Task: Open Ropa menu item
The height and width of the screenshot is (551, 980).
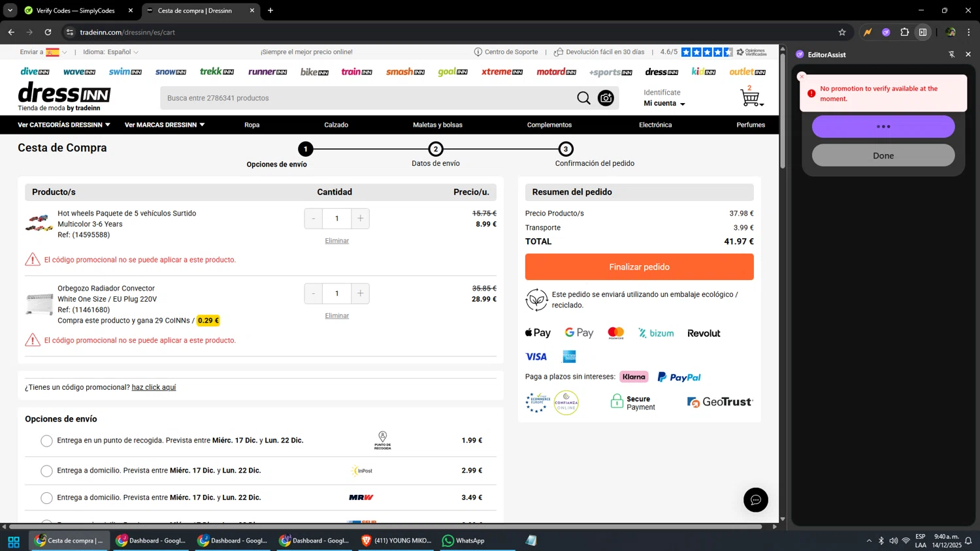Action: (x=252, y=125)
